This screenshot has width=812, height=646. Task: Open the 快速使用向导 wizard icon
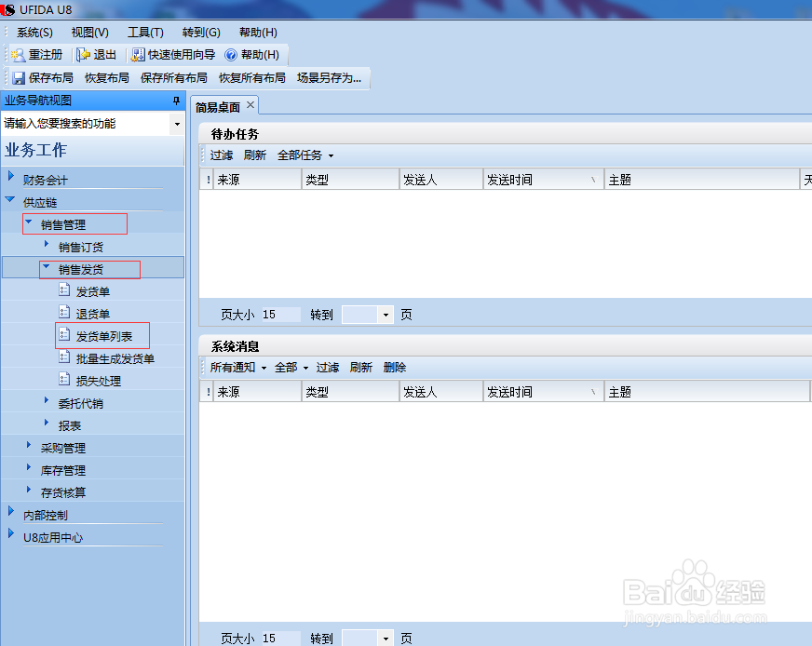(138, 55)
